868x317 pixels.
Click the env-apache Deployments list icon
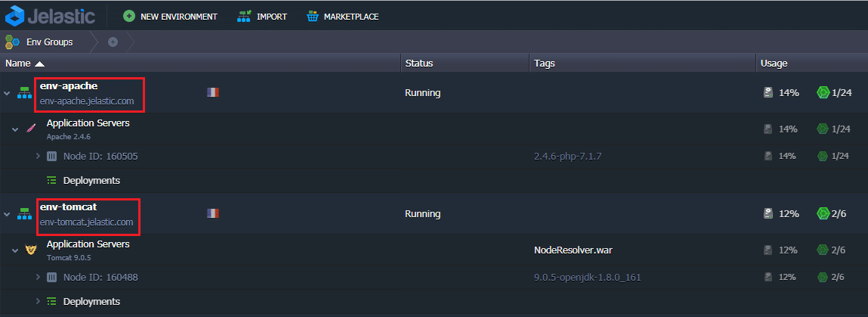point(51,180)
